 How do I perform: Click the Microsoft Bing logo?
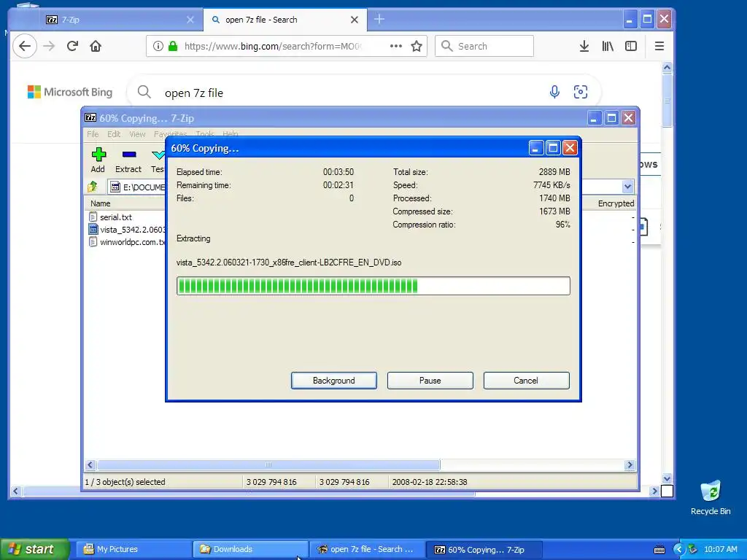click(70, 92)
